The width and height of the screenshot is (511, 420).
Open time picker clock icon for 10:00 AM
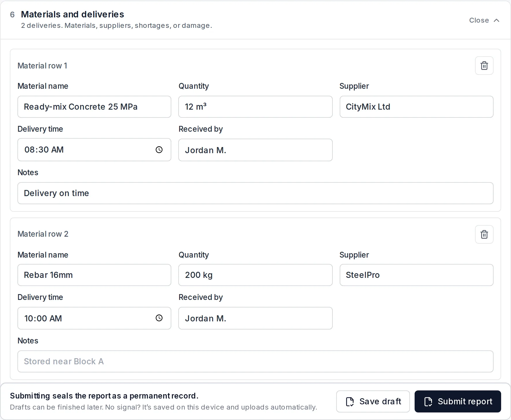pos(159,318)
